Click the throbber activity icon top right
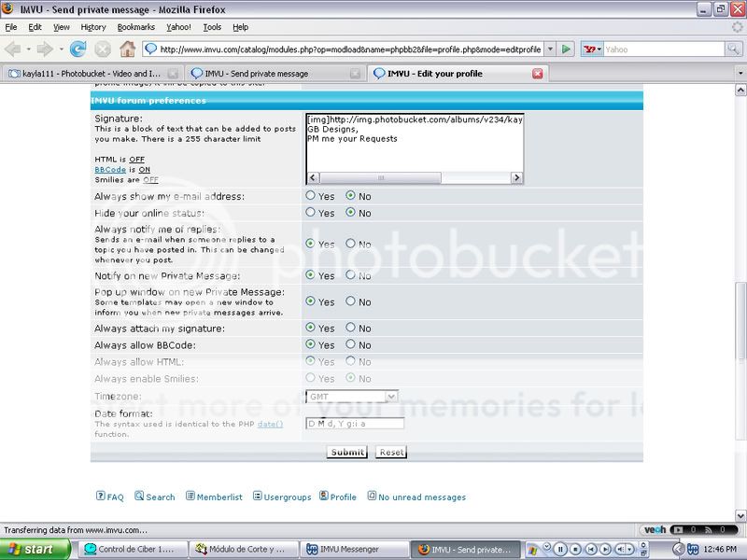 point(737,27)
